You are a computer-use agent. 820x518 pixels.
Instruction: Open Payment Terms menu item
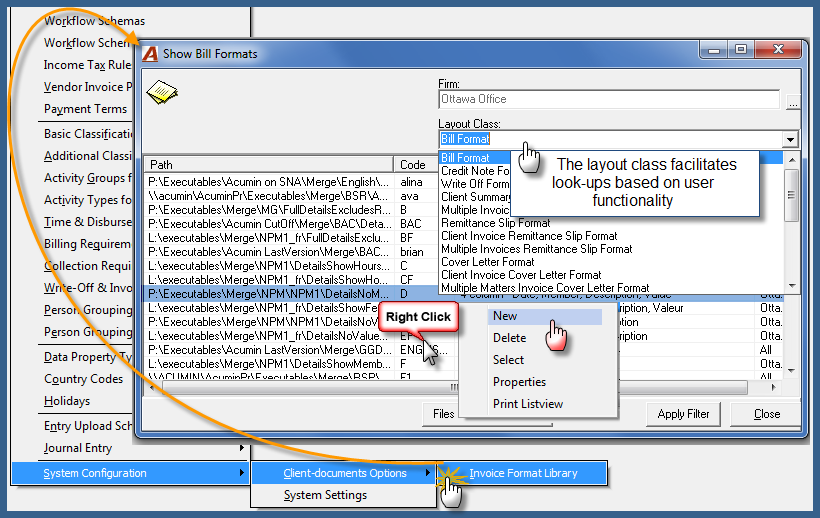85,109
